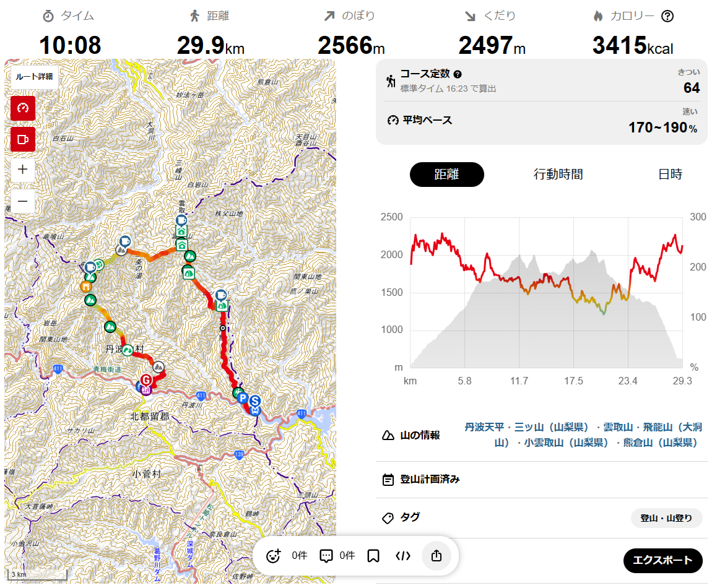
Task: Open the comments speech bubble icon
Action: (326, 556)
